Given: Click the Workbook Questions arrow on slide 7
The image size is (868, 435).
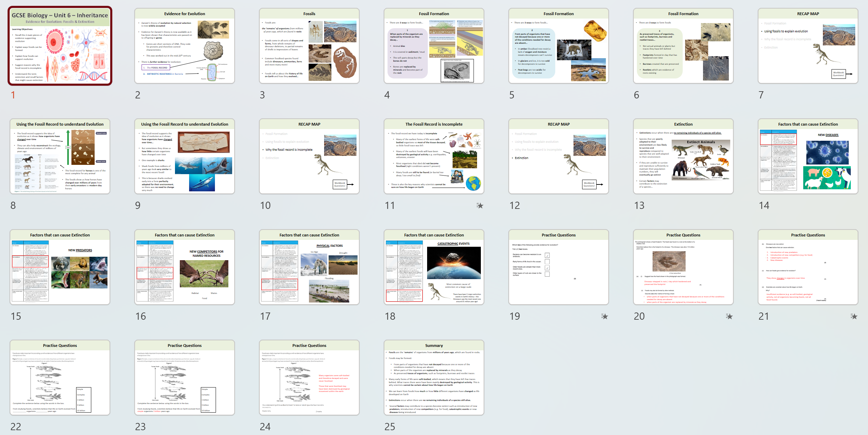Looking at the screenshot, I should click(849, 74).
